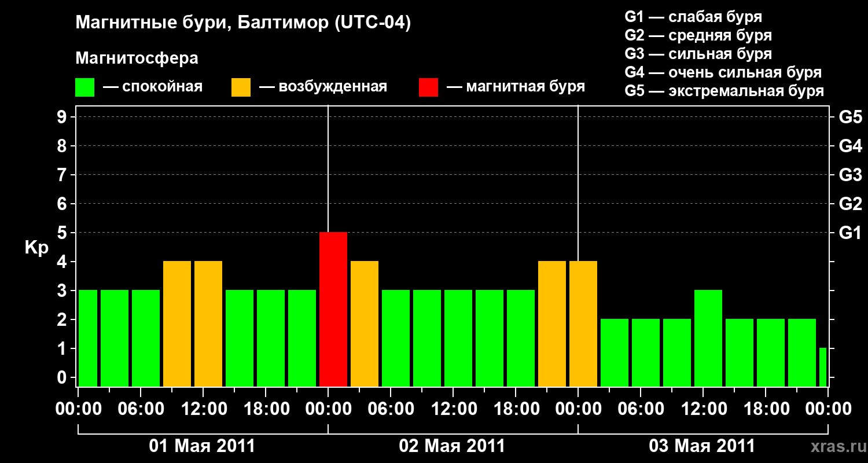Click the 'G2 — средняя буря' line
Screen dimensions: 868x463
point(698,35)
